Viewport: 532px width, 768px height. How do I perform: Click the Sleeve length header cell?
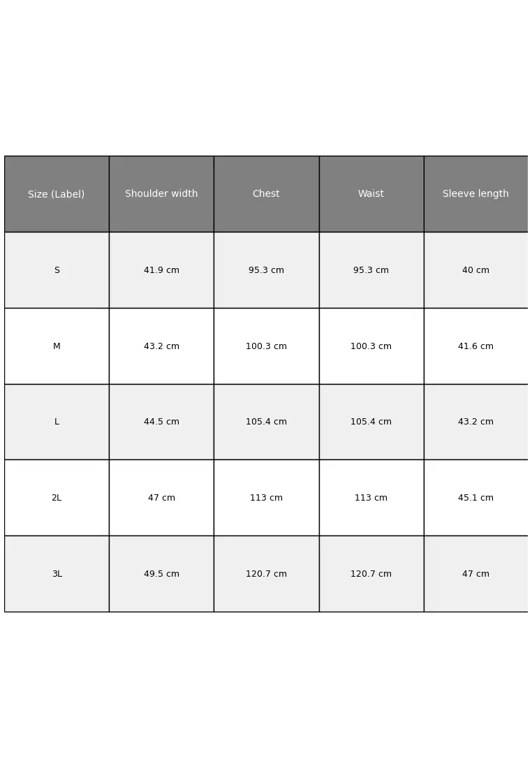(475, 194)
